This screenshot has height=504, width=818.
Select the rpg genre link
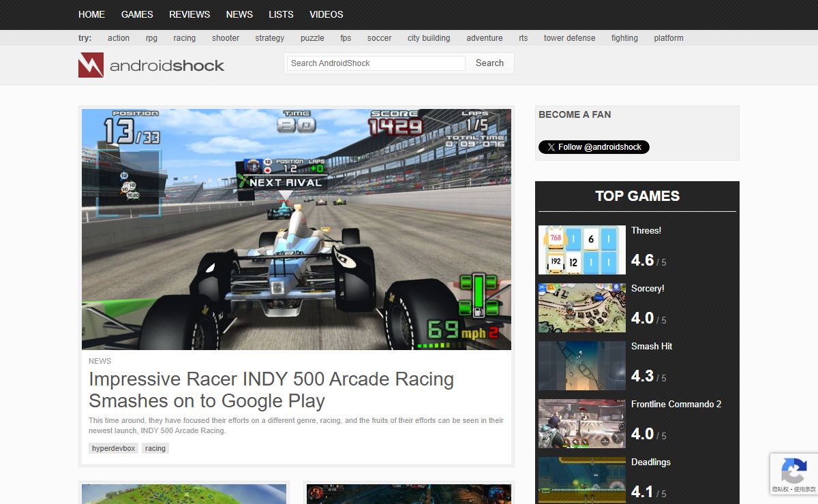[x=151, y=38]
